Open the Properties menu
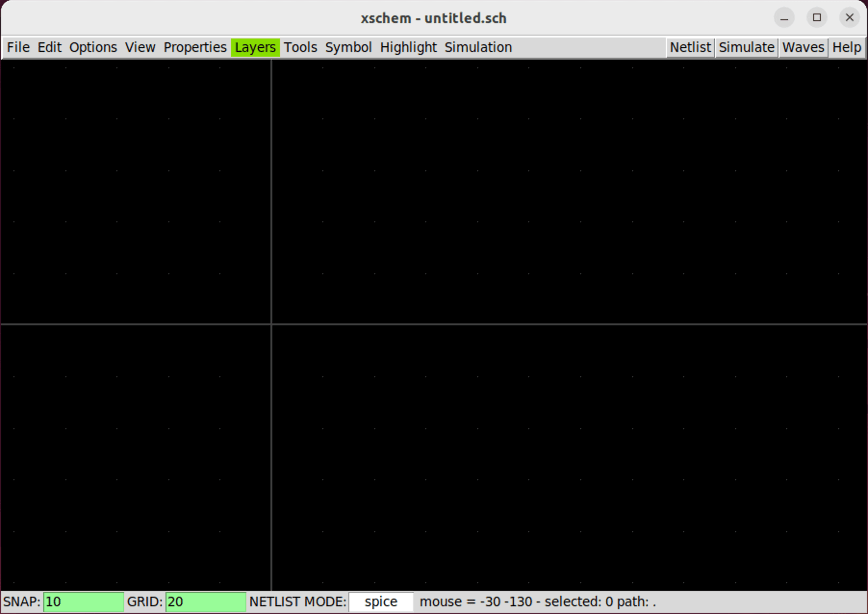868x614 pixels. pos(195,48)
